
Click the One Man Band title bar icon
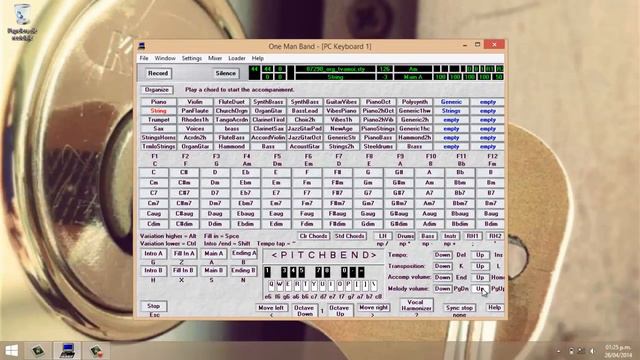142,46
